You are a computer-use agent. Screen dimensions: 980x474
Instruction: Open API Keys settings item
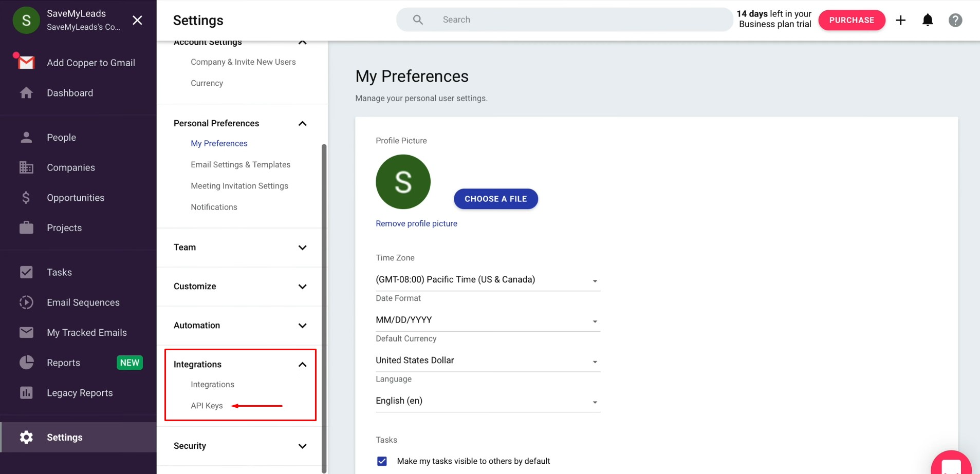pos(207,406)
